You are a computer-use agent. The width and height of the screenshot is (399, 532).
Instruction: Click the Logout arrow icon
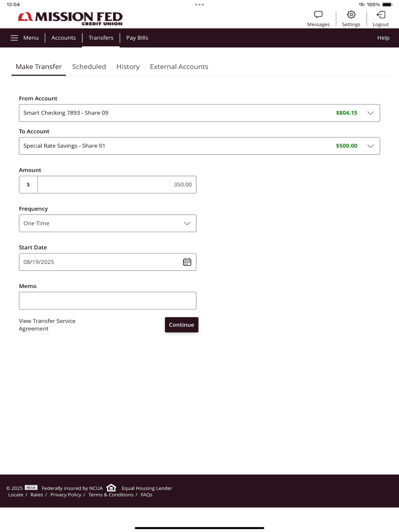[381, 15]
